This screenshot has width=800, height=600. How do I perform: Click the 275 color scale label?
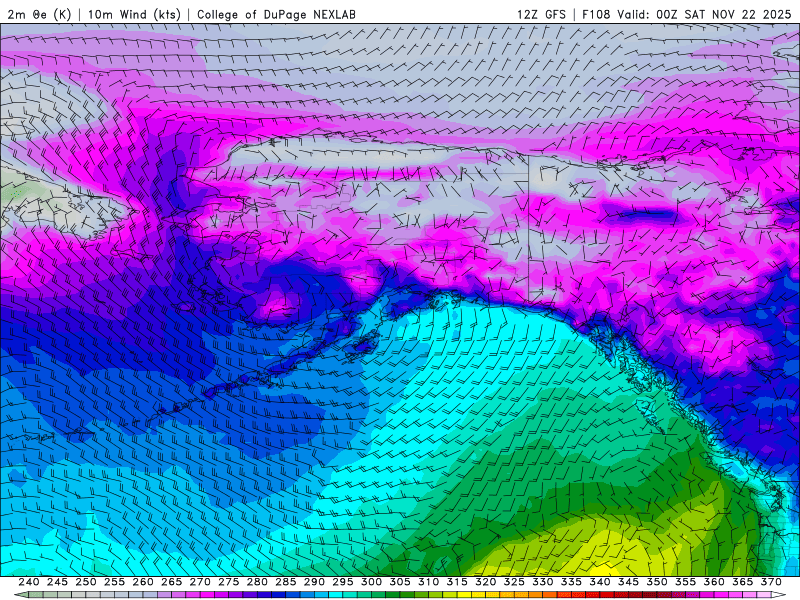(229, 582)
